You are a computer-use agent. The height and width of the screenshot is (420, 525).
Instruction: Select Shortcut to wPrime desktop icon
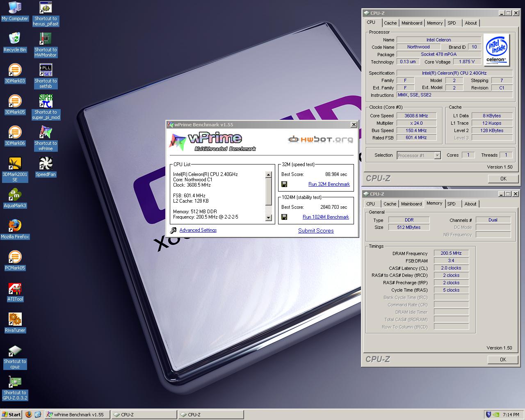tap(46, 139)
